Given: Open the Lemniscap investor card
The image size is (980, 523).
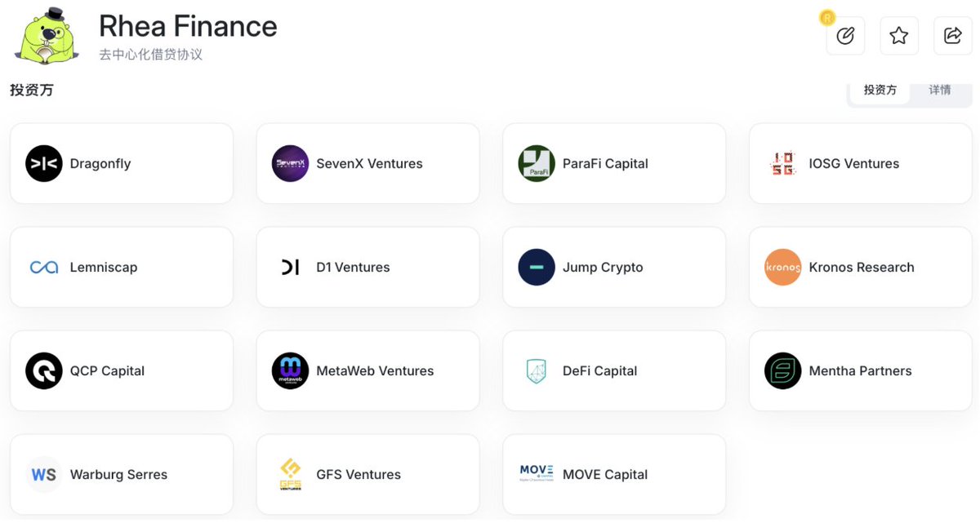Looking at the screenshot, I should tap(122, 267).
